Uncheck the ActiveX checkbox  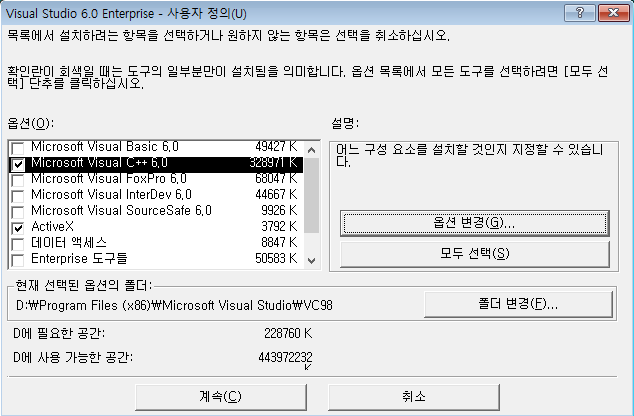[x=17, y=228]
